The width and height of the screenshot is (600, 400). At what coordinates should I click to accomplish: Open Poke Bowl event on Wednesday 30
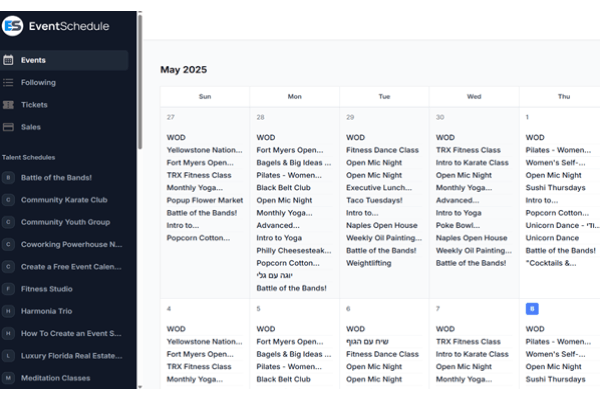coord(458,226)
